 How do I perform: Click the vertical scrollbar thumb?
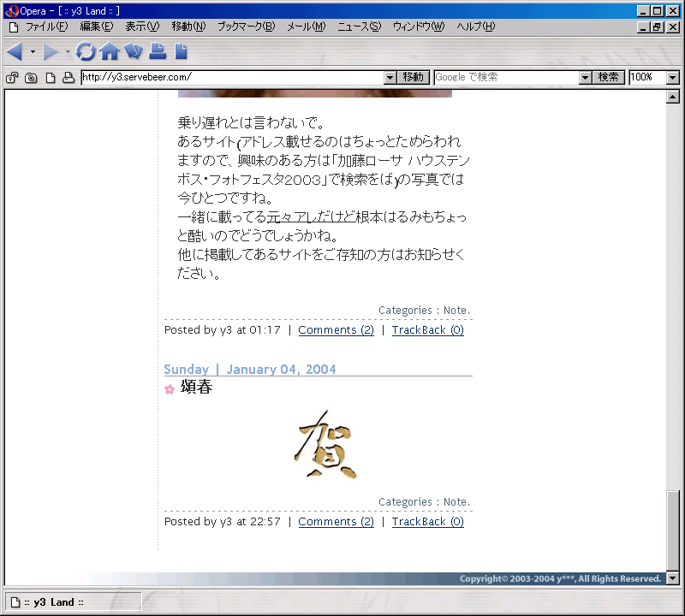[x=673, y=530]
